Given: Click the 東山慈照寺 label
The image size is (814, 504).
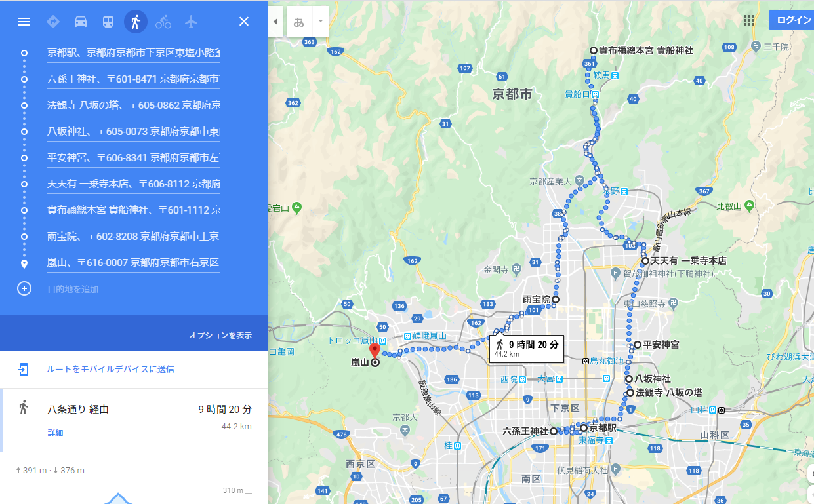Looking at the screenshot, I should 644,303.
